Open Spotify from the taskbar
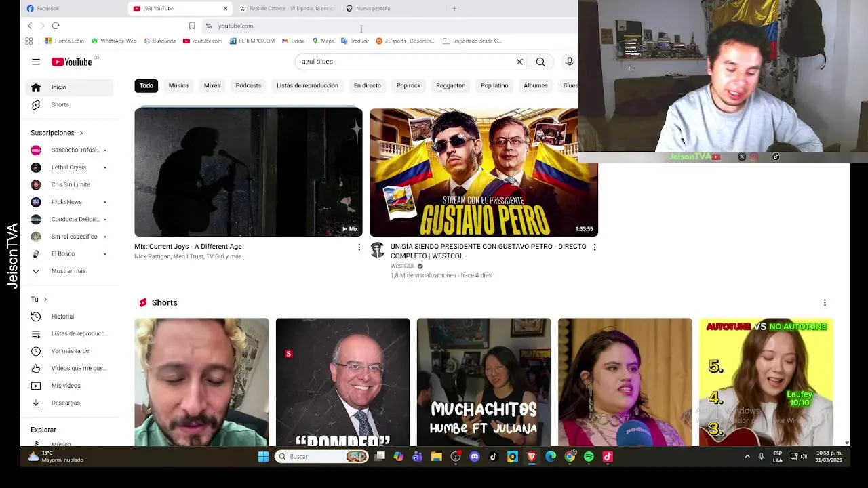This screenshot has height=488, width=868. (x=589, y=457)
